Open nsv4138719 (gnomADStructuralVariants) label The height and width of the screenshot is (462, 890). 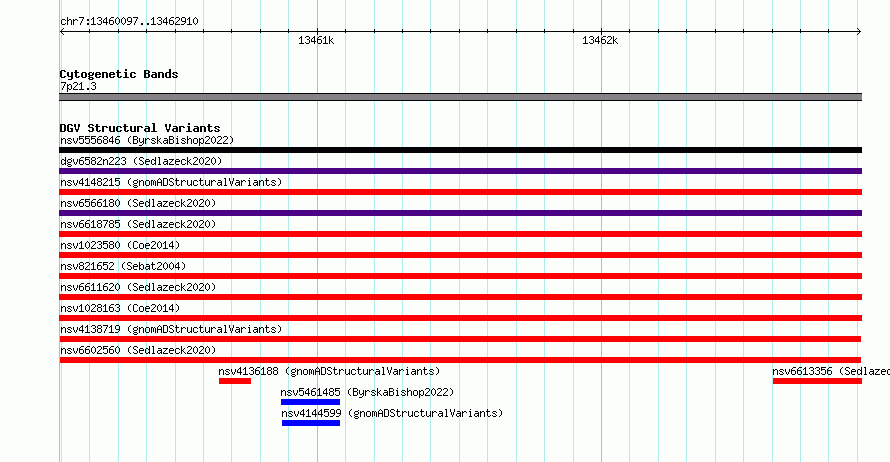(x=171, y=329)
